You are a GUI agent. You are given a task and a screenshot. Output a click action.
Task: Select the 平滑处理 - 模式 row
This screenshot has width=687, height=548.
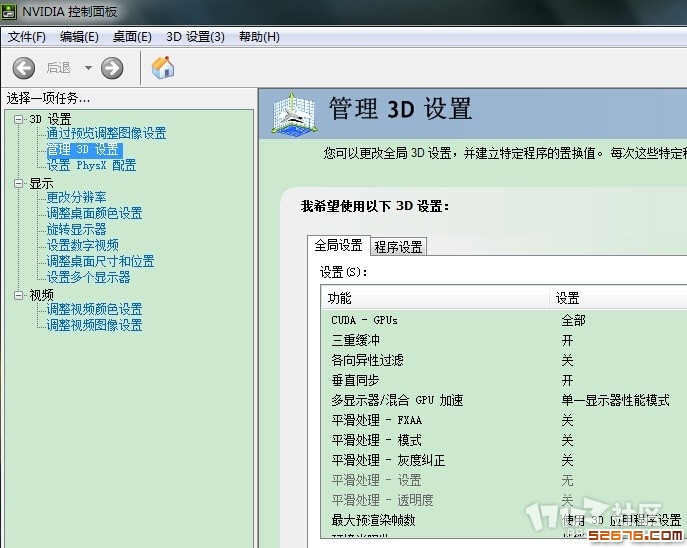click(504, 440)
